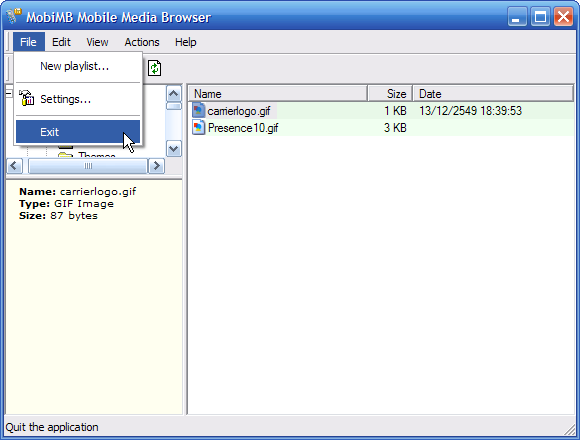The image size is (580, 440).
Task: Select the Presence10.gif file name
Action: pos(243,128)
